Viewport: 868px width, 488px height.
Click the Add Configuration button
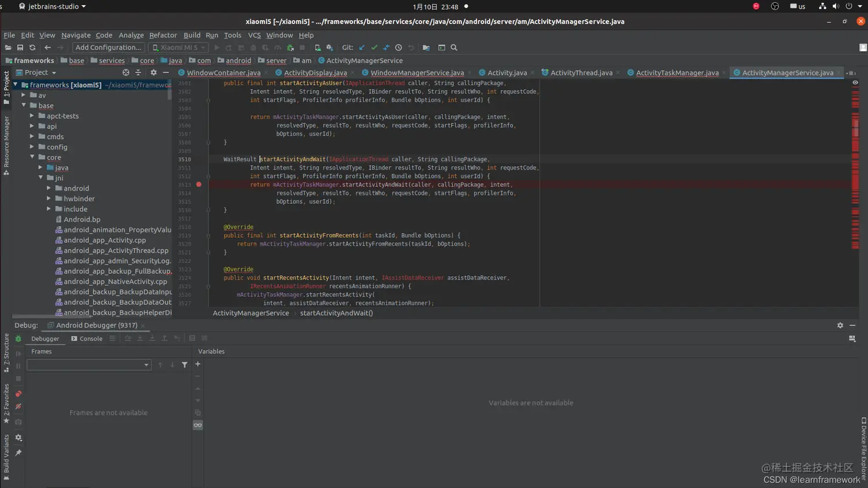point(108,48)
